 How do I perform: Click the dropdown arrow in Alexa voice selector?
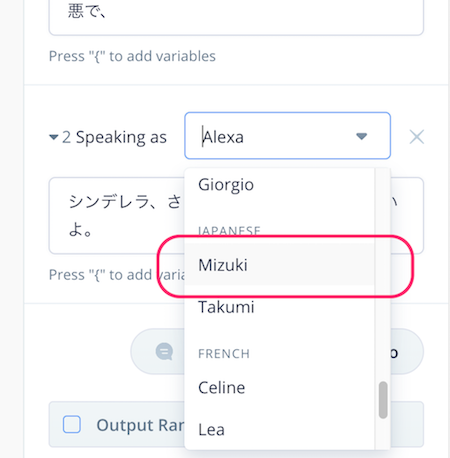[361, 136]
